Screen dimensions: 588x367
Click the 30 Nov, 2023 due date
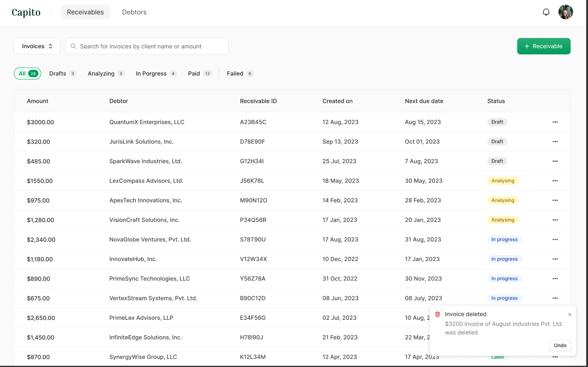(x=423, y=278)
